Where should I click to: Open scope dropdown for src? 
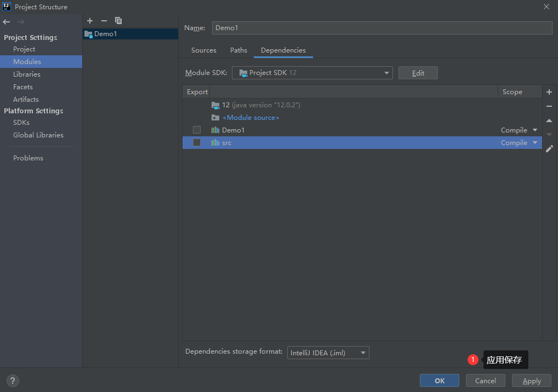pos(535,142)
